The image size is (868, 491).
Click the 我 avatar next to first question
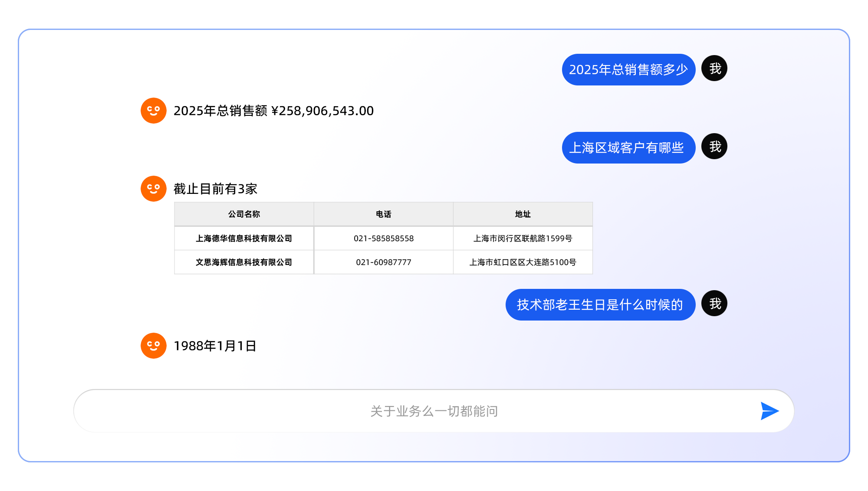click(714, 68)
